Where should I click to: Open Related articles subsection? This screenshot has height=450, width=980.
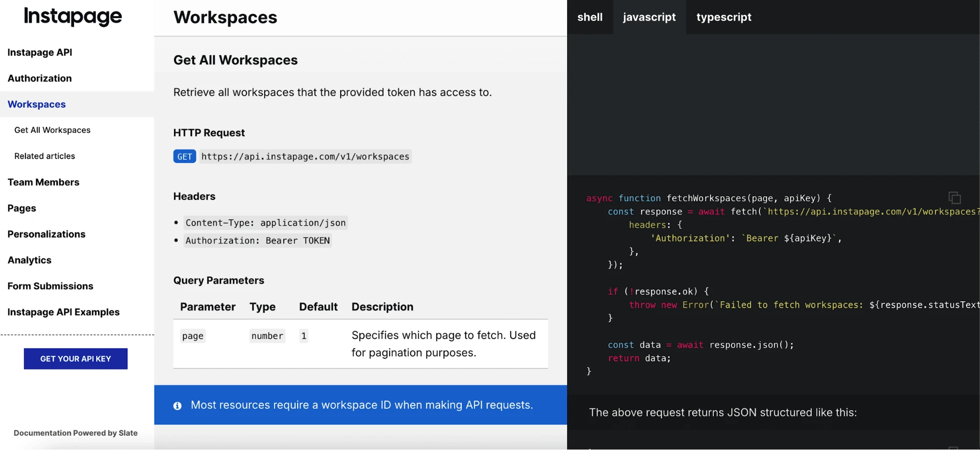[x=45, y=156]
